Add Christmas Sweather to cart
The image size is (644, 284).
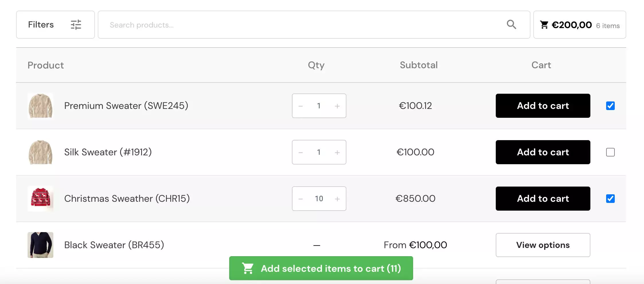point(543,199)
